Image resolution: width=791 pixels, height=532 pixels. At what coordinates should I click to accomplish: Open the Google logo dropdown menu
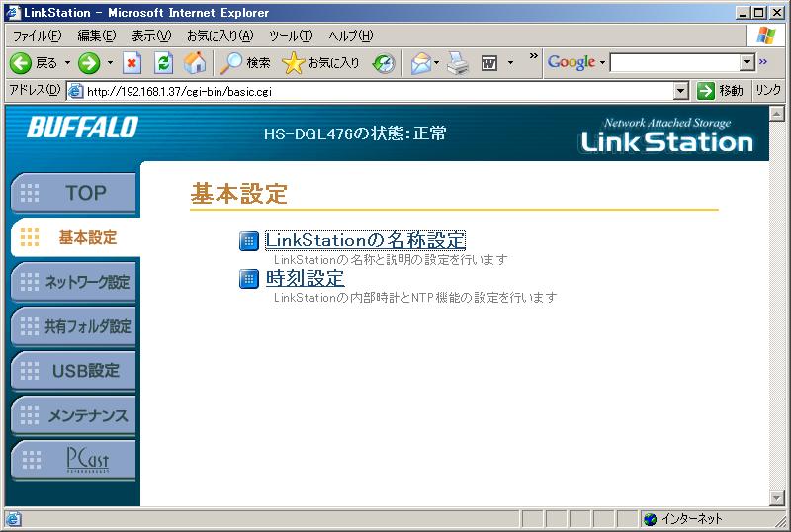tap(602, 63)
